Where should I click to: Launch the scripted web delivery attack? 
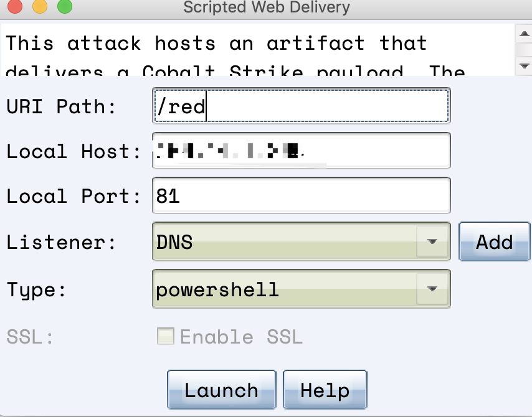221,390
